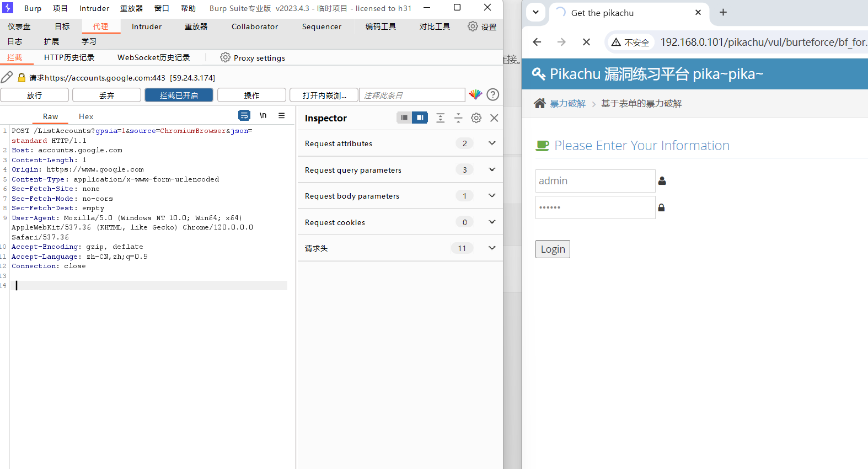
Task: Click 丢弃 drop button
Action: click(x=106, y=95)
